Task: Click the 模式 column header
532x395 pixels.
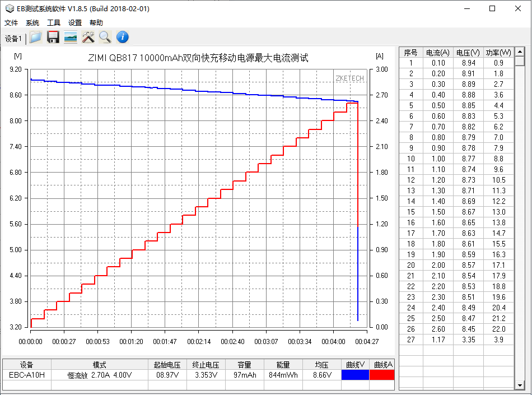Action: point(100,365)
